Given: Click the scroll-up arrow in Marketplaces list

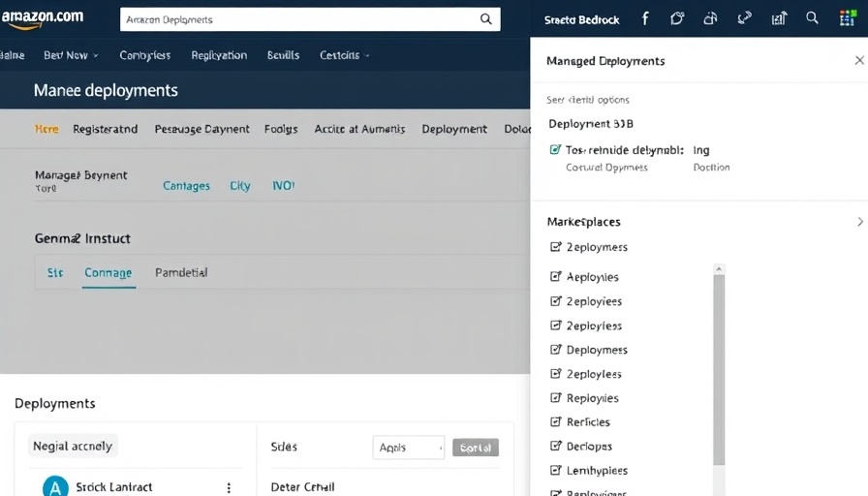Looking at the screenshot, I should (x=719, y=269).
